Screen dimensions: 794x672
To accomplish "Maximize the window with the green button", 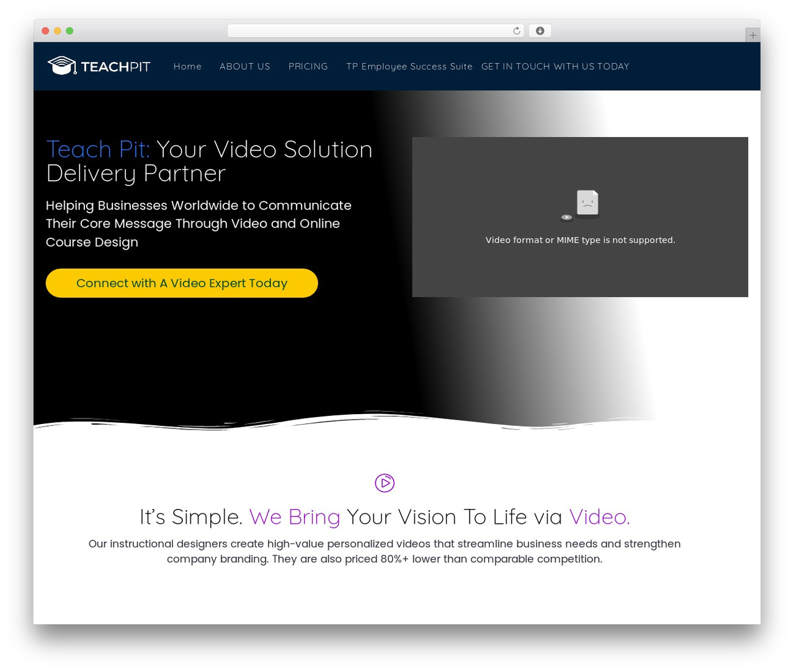I will tap(69, 31).
